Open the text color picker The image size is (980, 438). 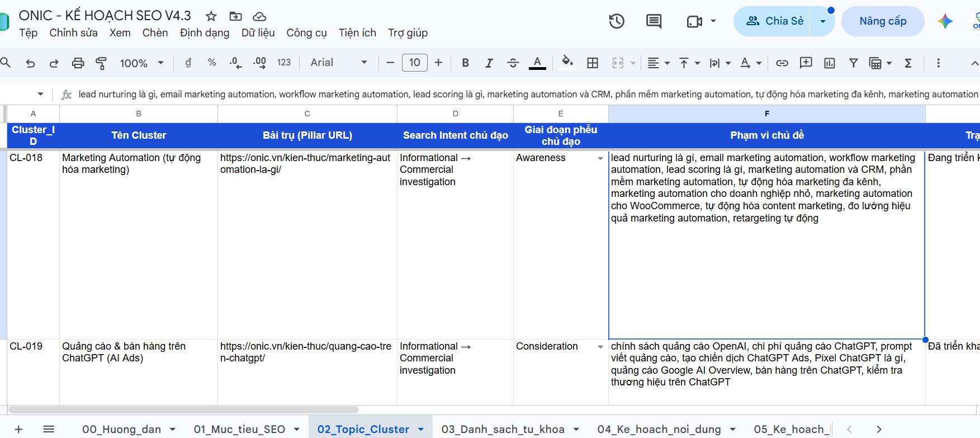pos(537,63)
